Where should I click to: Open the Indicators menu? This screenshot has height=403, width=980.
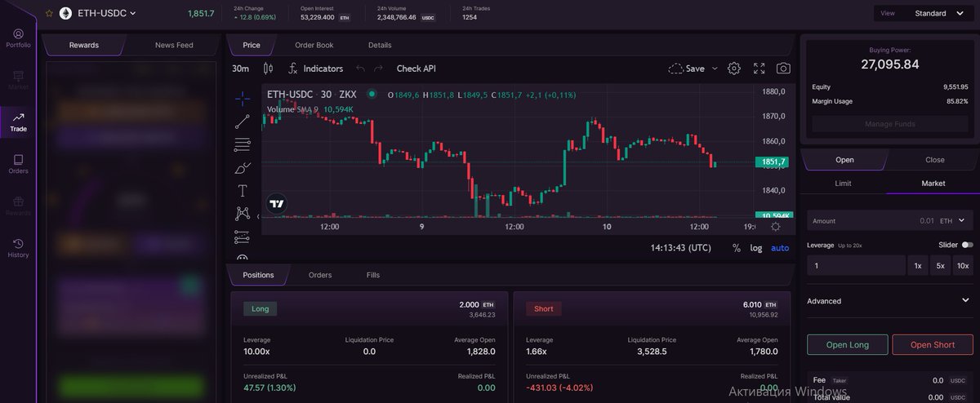point(315,69)
